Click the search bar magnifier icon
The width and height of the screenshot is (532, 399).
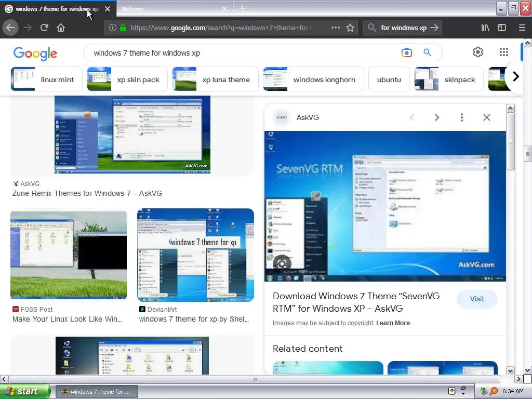pos(372,28)
